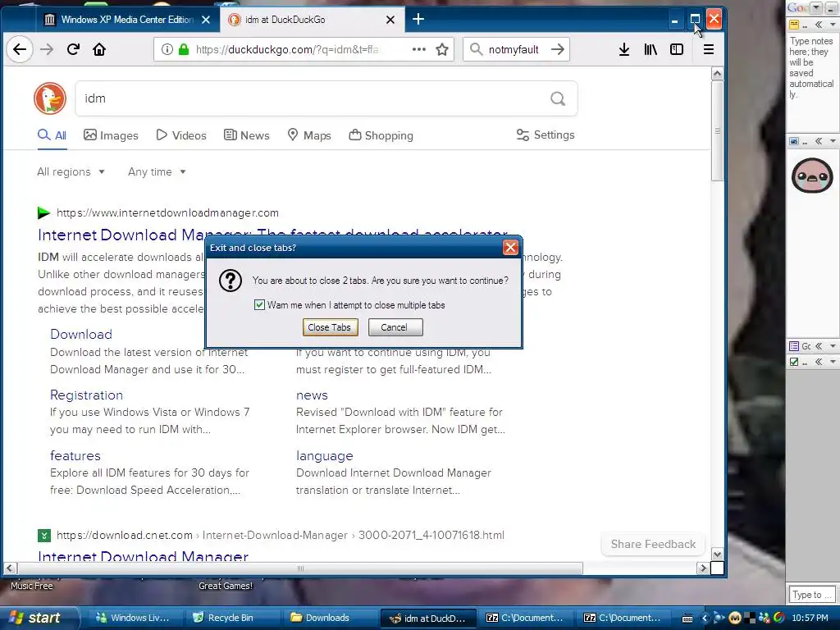
Task: Open a new tab with plus
Action: point(418,20)
